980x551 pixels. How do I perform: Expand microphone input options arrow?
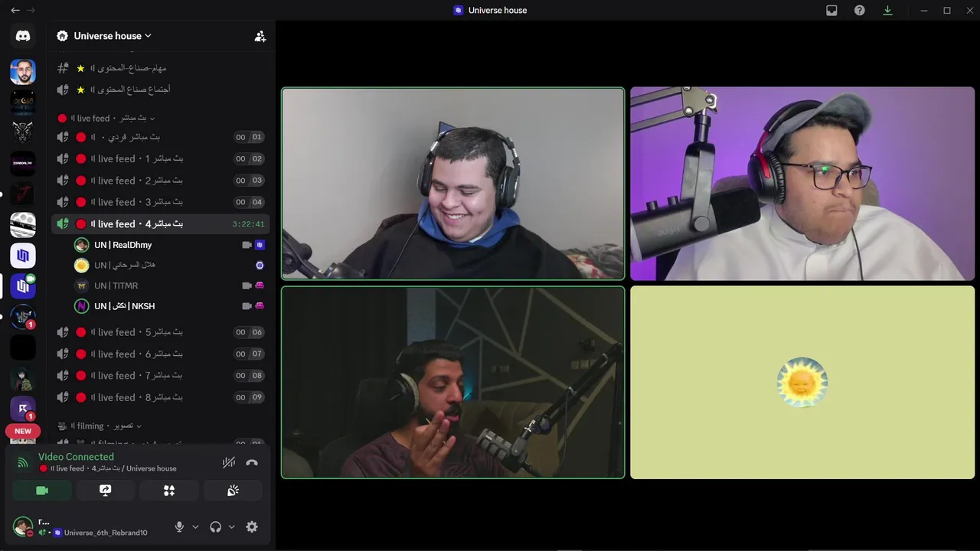click(x=195, y=527)
